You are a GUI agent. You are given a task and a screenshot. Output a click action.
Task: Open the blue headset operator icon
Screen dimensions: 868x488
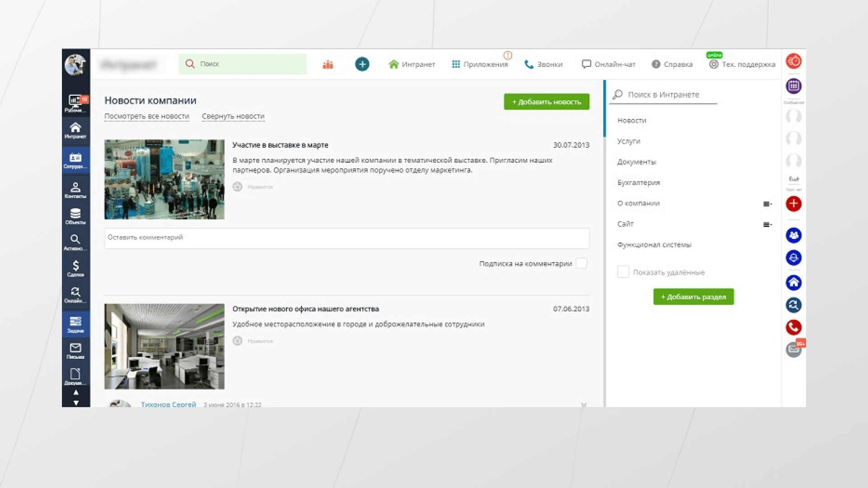[x=793, y=258]
